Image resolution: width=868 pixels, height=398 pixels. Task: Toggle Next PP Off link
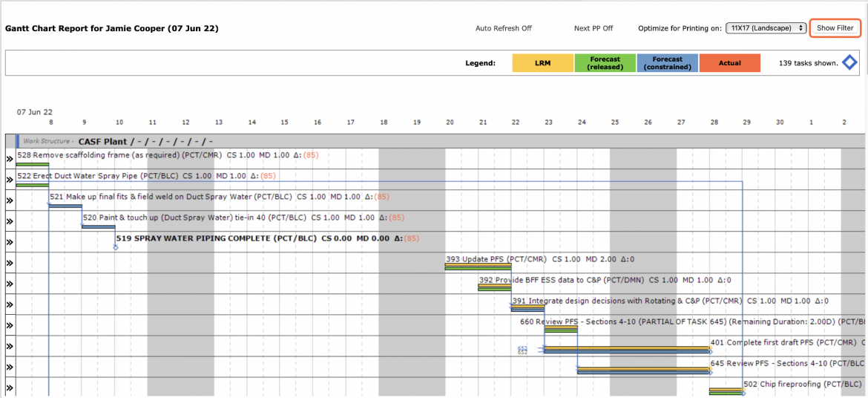(x=594, y=28)
